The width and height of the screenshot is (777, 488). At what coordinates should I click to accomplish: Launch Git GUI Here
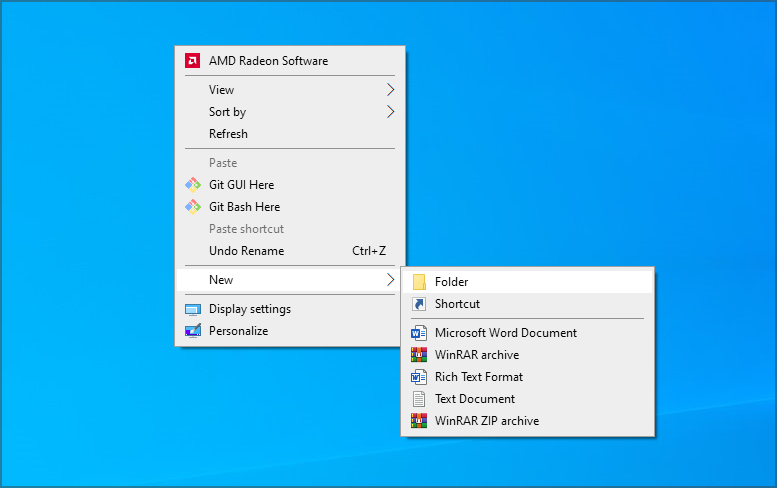290,185
